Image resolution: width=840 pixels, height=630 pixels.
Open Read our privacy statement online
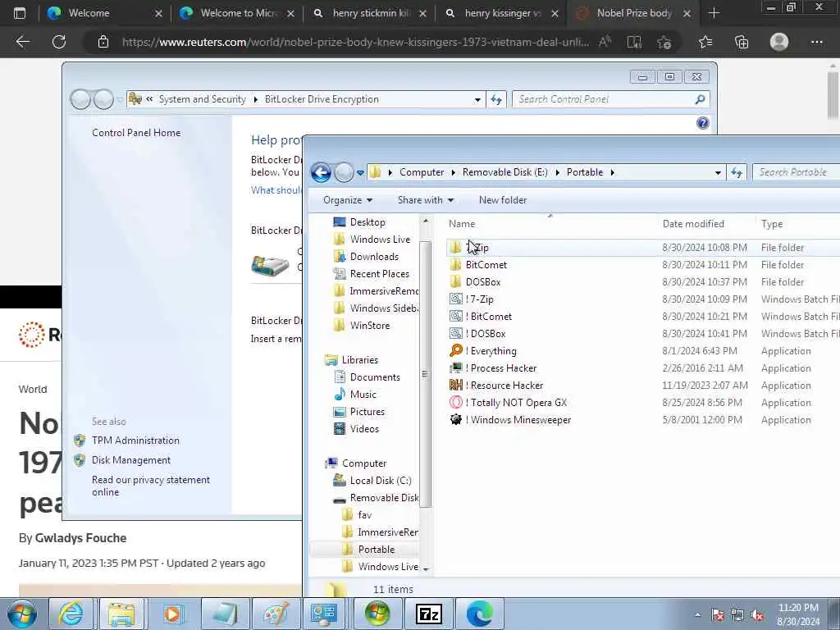pyautogui.click(x=151, y=486)
